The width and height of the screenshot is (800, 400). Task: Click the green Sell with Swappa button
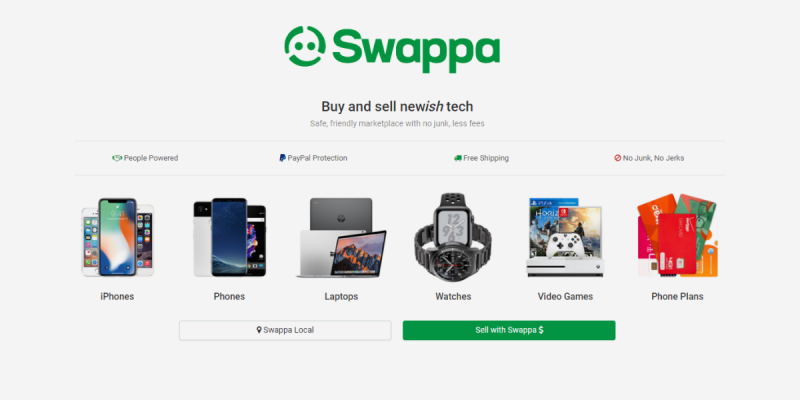pos(509,330)
